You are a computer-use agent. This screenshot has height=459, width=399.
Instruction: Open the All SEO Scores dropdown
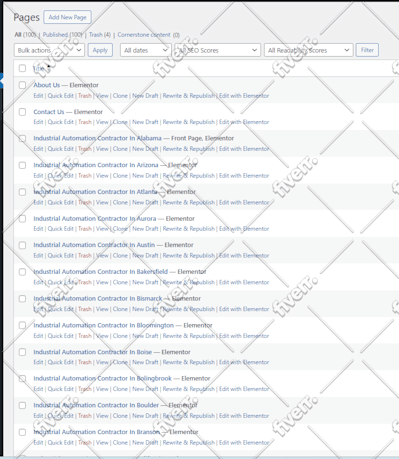[x=217, y=50]
